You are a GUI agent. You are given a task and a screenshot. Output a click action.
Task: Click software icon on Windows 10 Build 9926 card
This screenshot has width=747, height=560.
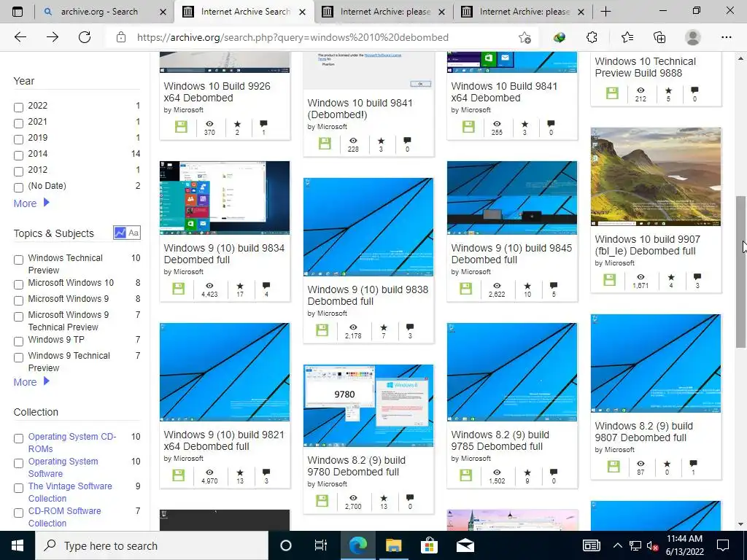pyautogui.click(x=181, y=127)
